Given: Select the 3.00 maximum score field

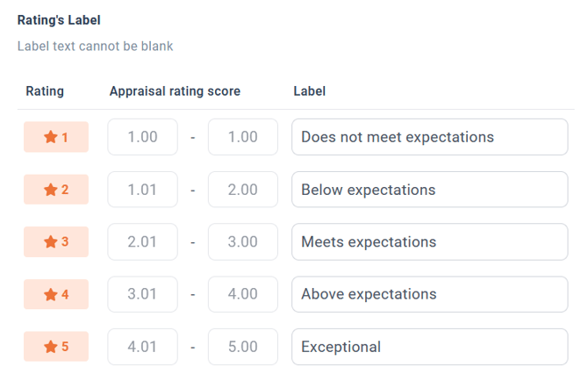Looking at the screenshot, I should [x=243, y=241].
